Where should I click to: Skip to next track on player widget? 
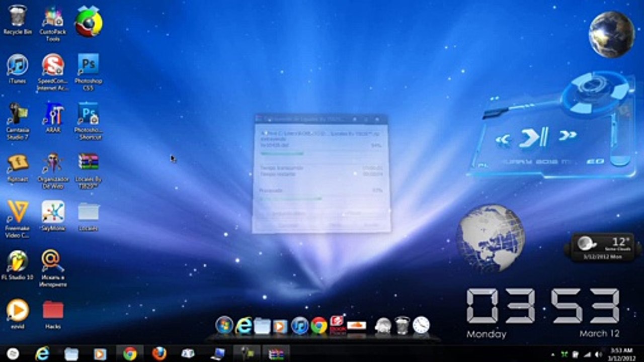click(x=568, y=135)
